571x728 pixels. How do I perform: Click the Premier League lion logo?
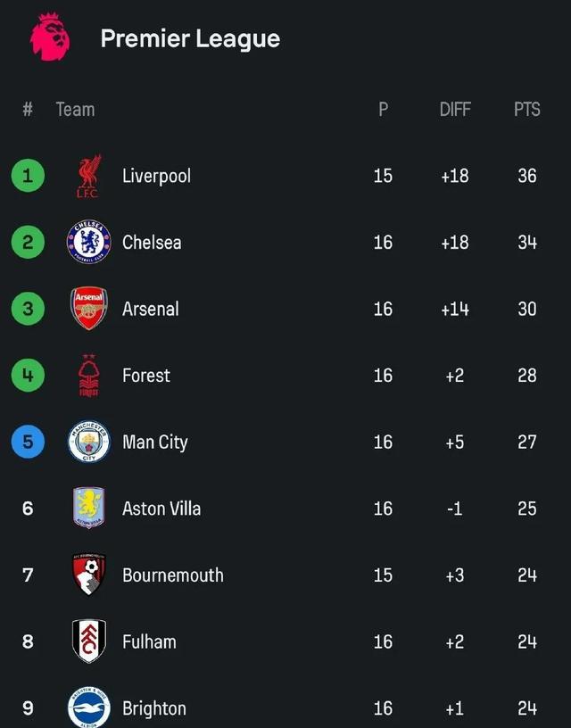click(50, 37)
